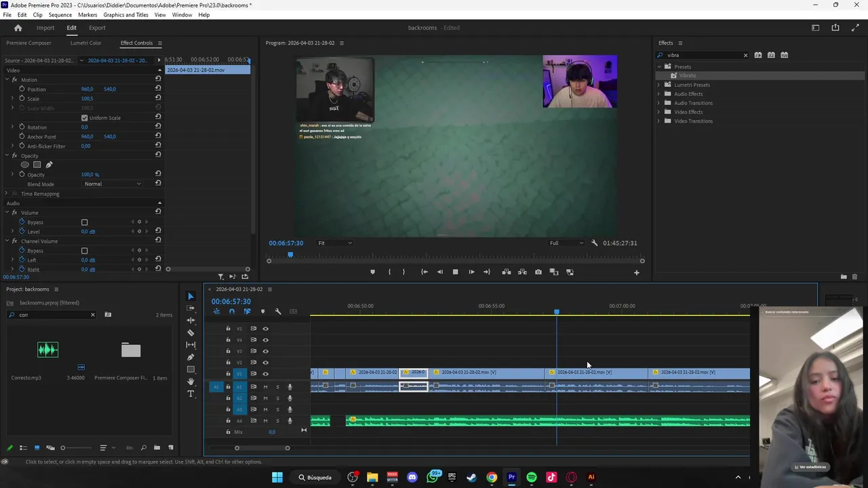Select the Rectangle tool
Screen dimensions: 868x488
coord(191,369)
